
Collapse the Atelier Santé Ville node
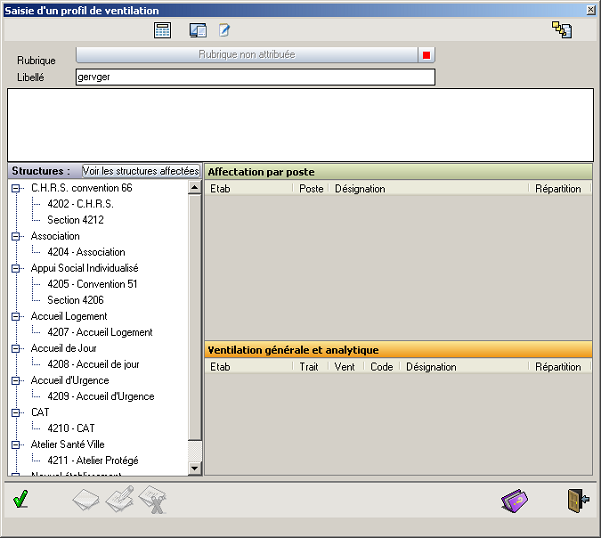pyautogui.click(x=16, y=444)
